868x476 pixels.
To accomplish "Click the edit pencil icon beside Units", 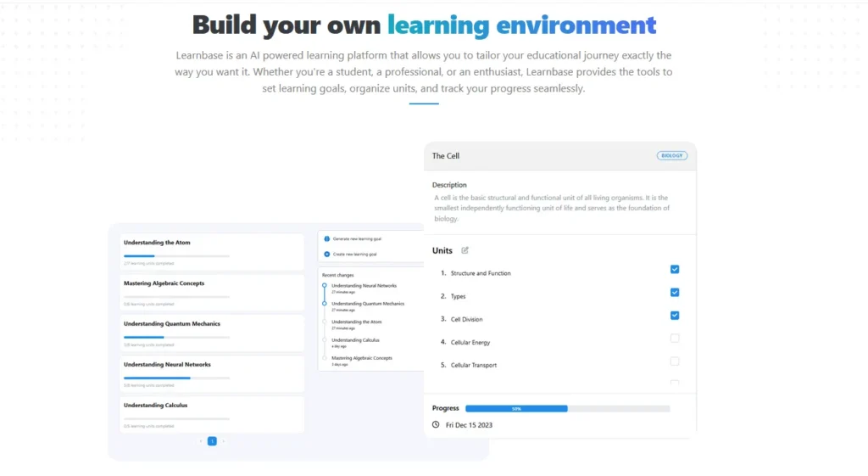I will (465, 250).
